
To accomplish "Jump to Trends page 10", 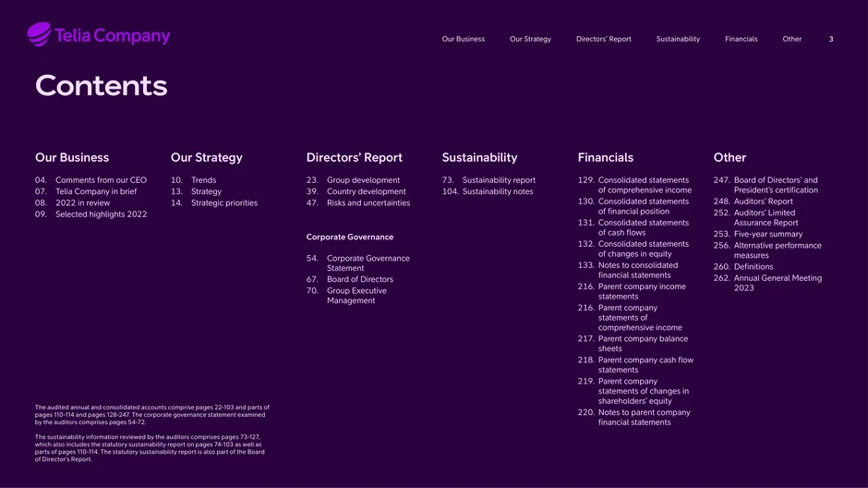I will tap(193, 180).
